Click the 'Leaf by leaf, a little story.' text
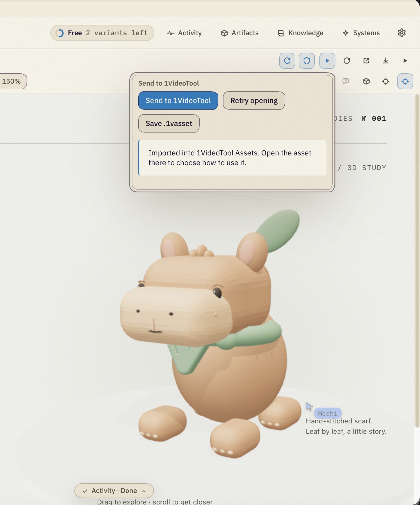This screenshot has width=420, height=505. (x=346, y=431)
